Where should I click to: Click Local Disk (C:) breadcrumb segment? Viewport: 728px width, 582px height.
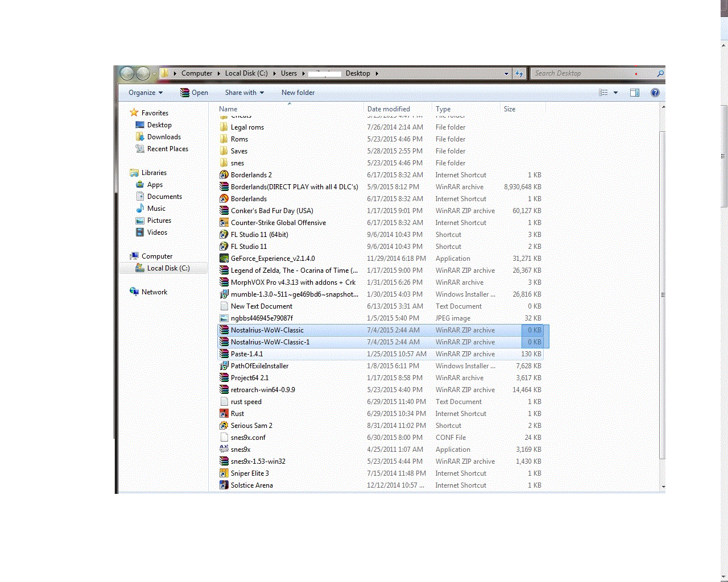point(246,73)
